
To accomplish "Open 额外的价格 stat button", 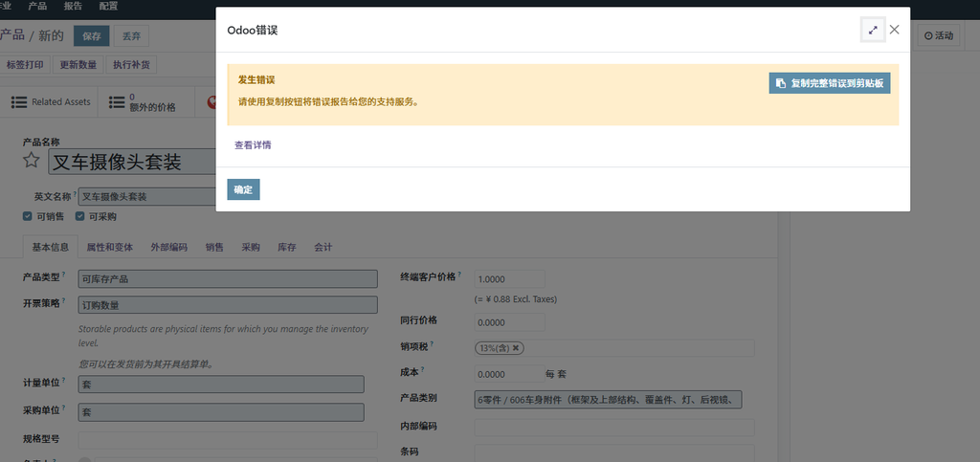I will coord(145,101).
